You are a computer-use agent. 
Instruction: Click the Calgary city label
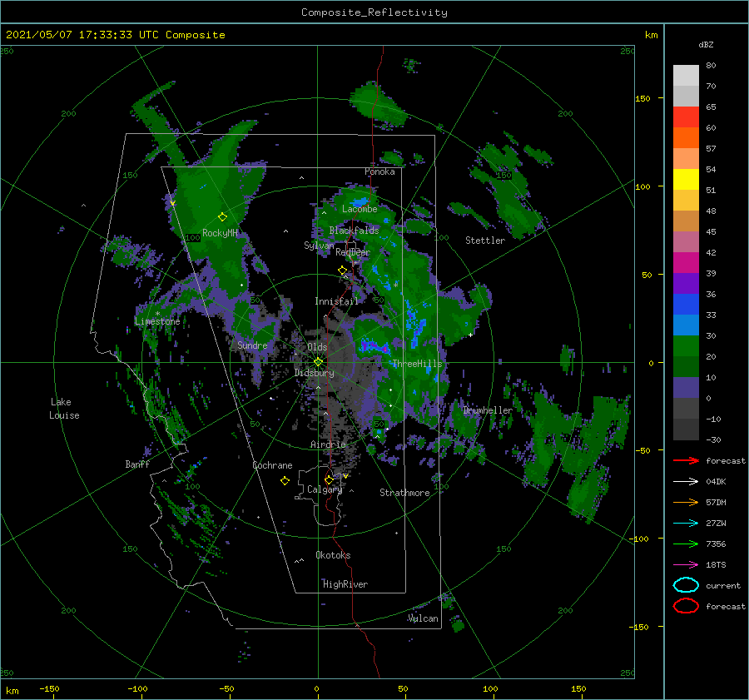click(x=325, y=489)
